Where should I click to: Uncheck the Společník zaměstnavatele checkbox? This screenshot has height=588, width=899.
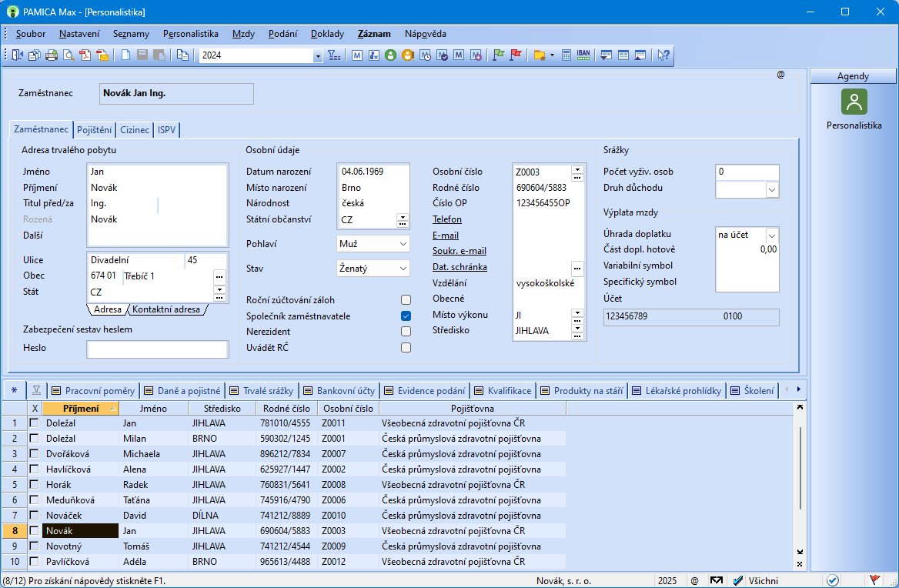coord(406,316)
